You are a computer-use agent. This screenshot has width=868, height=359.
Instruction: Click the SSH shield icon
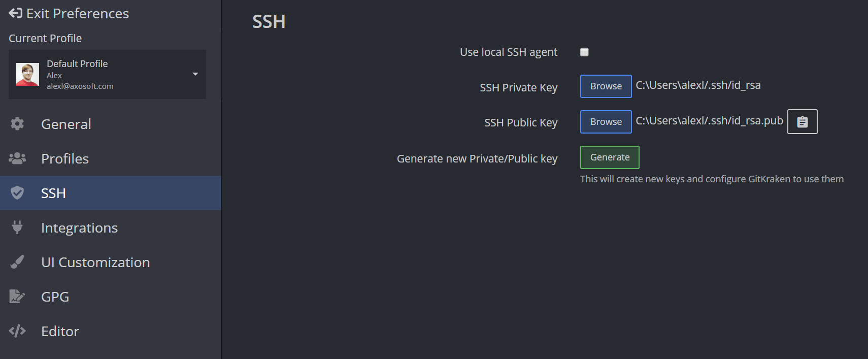[17, 193]
